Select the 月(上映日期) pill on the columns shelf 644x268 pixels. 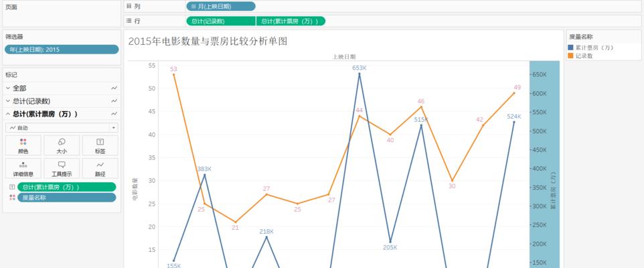220,6
